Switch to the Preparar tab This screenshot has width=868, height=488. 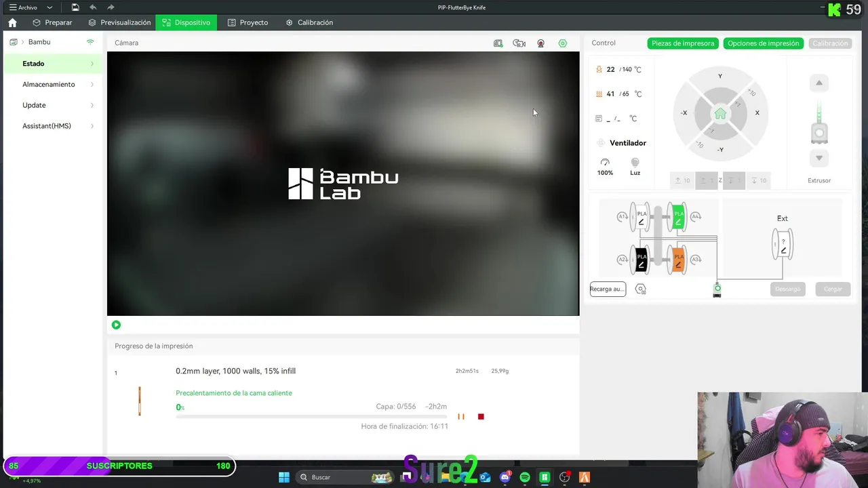tap(52, 22)
